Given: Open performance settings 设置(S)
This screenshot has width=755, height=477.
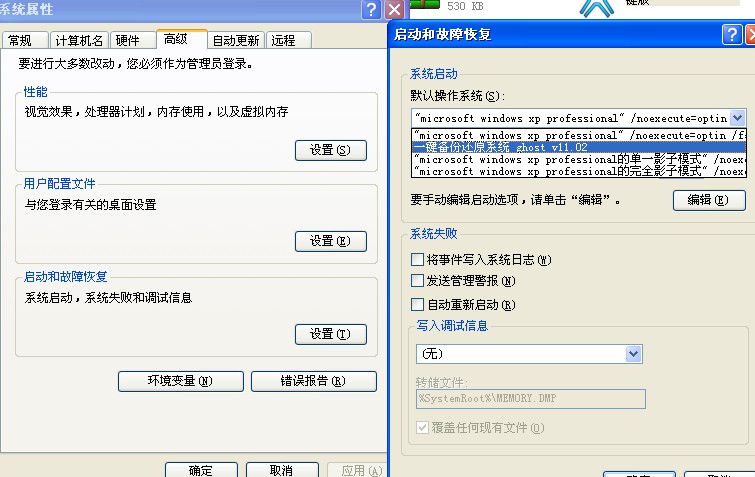Looking at the screenshot, I should coord(331,150).
